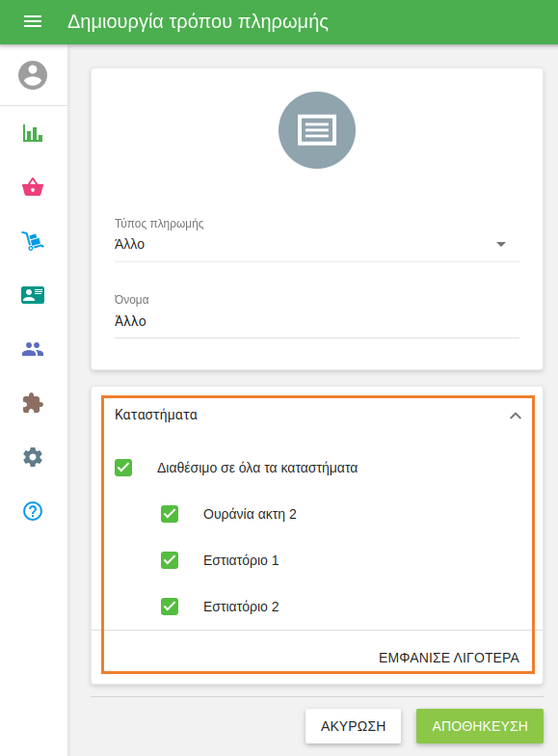Open the inventory hand truck icon

coord(33,241)
